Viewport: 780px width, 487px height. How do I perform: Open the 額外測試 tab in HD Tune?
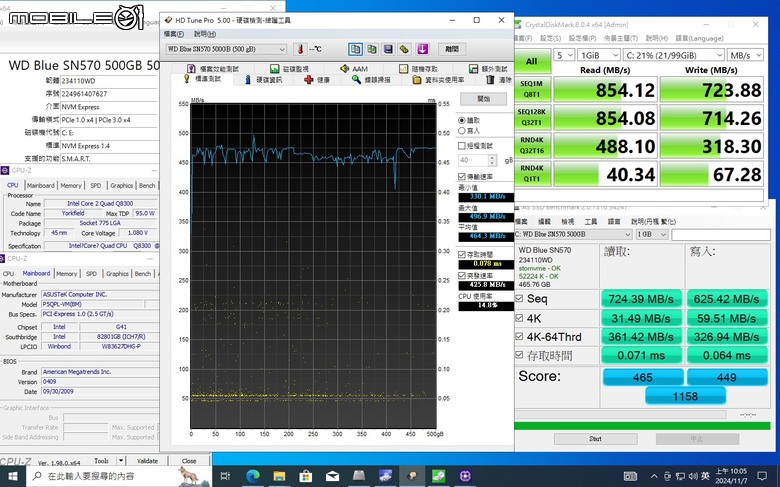[488, 69]
